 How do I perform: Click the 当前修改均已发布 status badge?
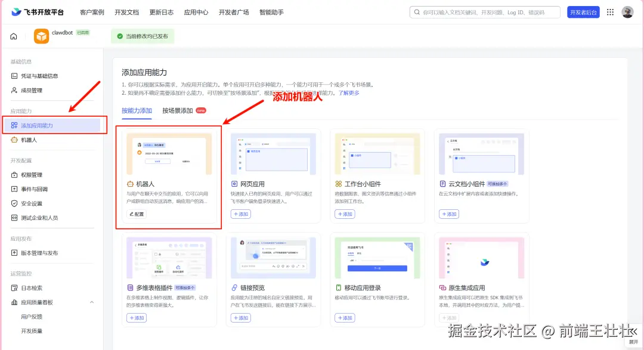(143, 36)
